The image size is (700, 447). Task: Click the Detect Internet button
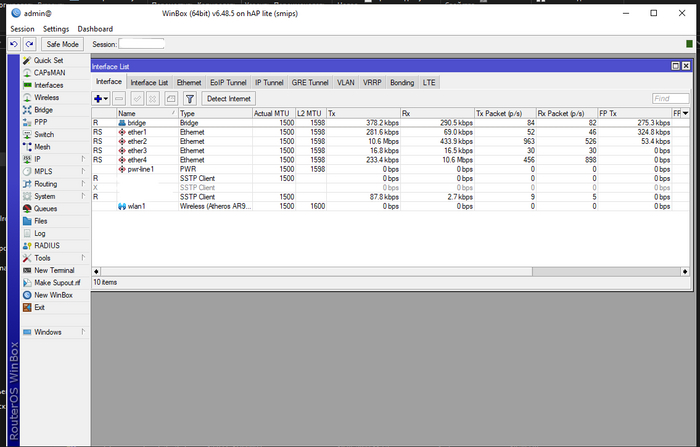(x=229, y=99)
